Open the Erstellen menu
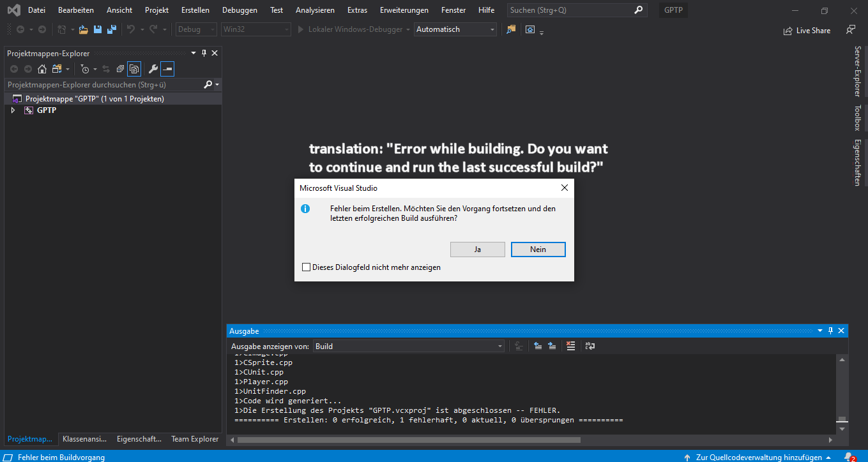868x462 pixels. 195,10
